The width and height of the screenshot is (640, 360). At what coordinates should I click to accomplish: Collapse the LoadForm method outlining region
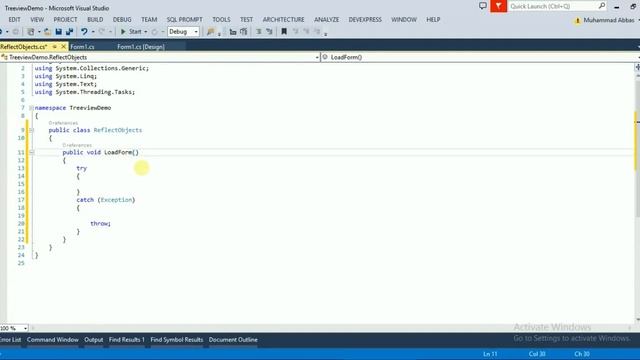click(31, 152)
